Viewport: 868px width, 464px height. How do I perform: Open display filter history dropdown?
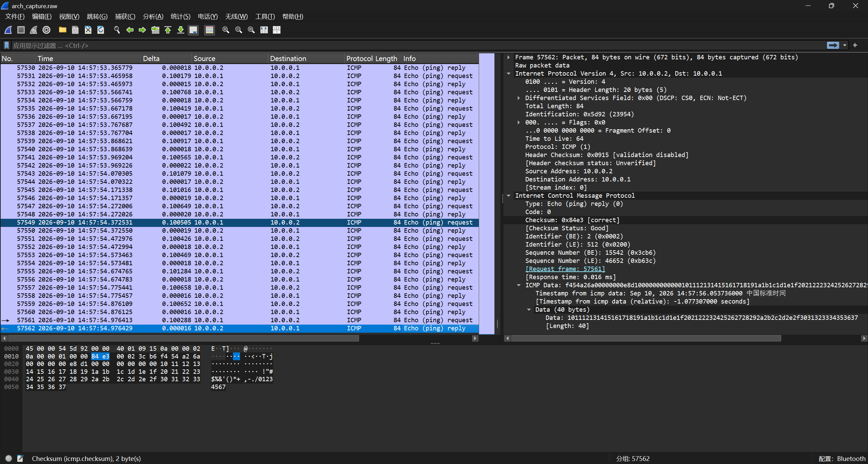(x=845, y=45)
